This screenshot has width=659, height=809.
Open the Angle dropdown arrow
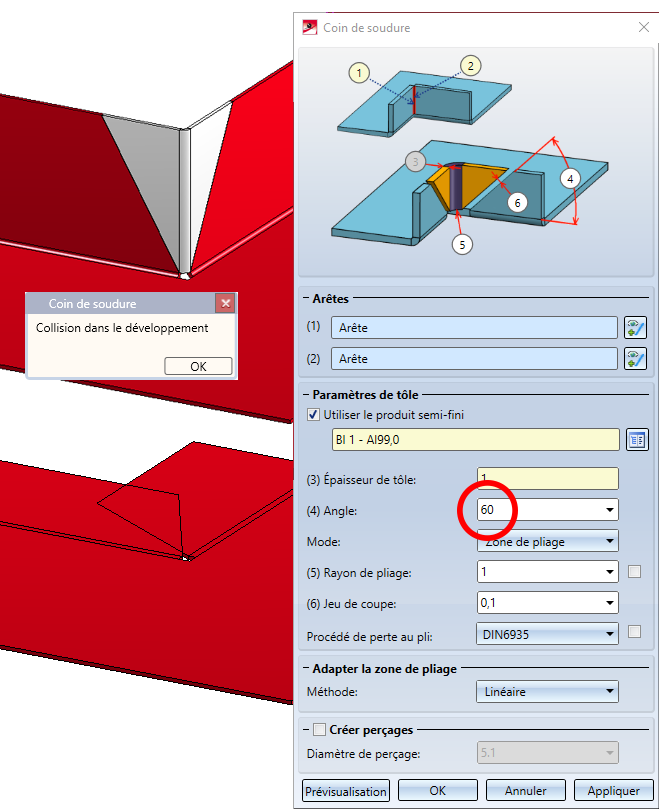[x=609, y=510]
